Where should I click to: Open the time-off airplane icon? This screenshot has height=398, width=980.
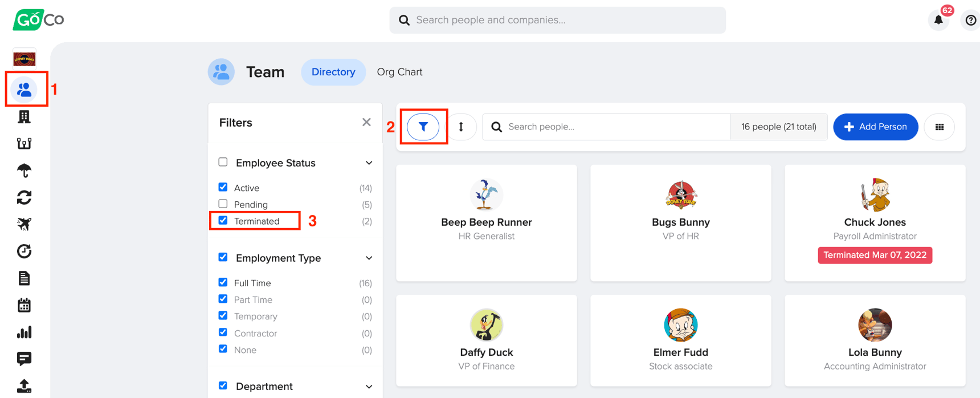tap(24, 224)
